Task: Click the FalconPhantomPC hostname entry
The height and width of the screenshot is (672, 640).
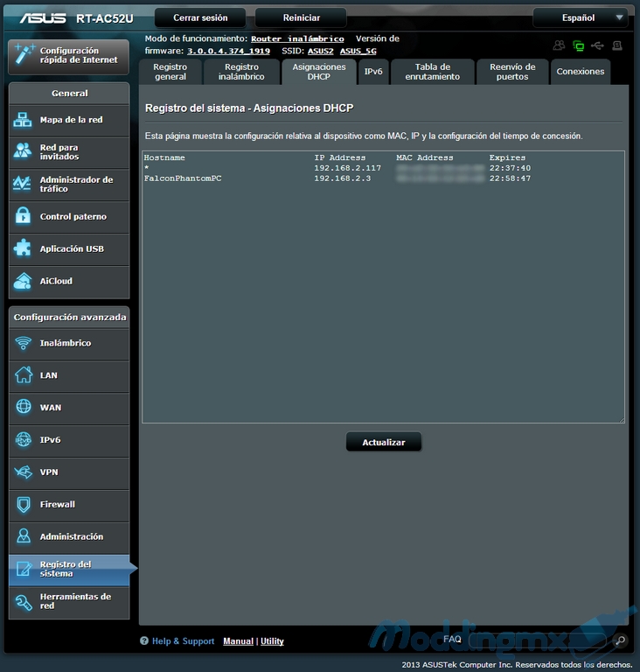Action: [183, 178]
